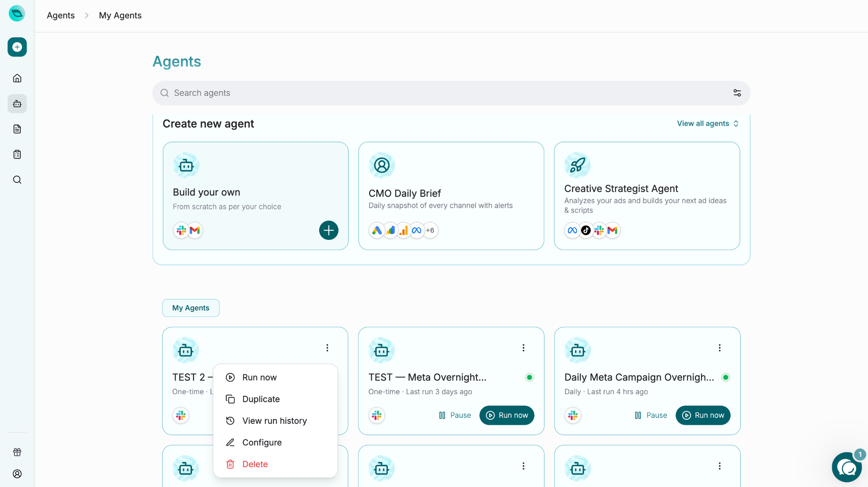The height and width of the screenshot is (487, 868).
Task: Click My Agents breadcrumb
Action: coord(120,15)
